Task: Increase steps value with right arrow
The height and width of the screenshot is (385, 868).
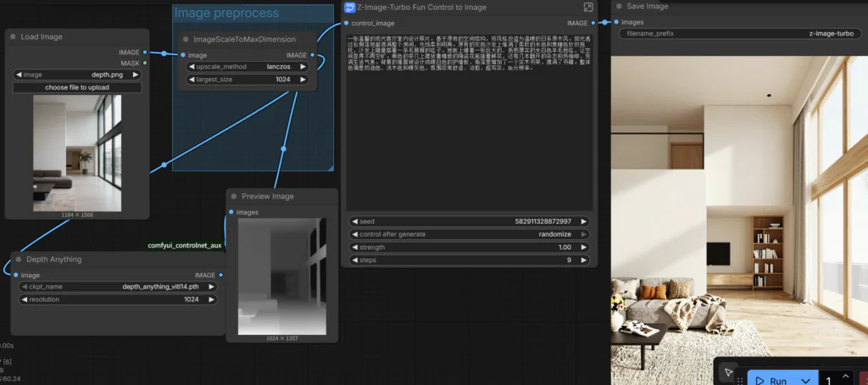Action: (584, 259)
